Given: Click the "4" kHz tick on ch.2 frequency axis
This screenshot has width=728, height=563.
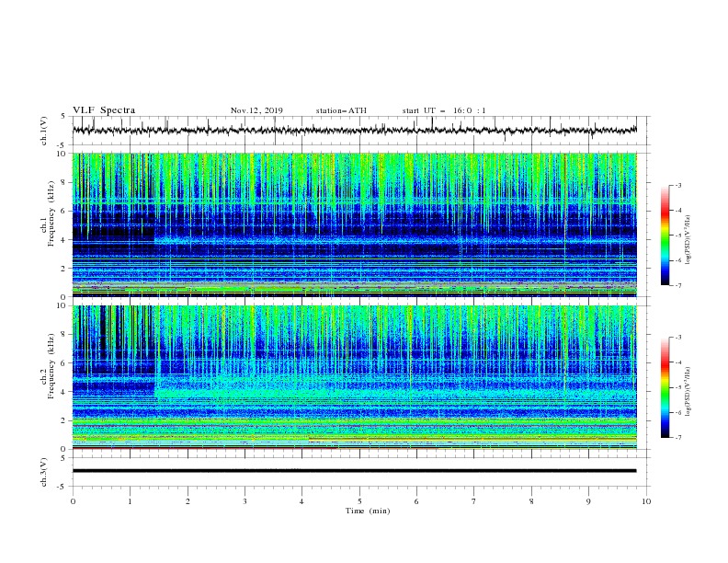Looking at the screenshot, I should 64,392.
